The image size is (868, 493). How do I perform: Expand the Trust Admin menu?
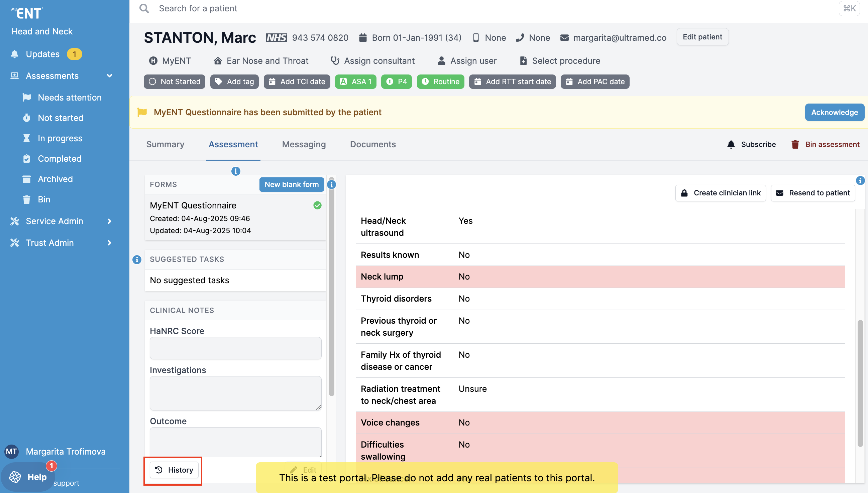pos(109,243)
